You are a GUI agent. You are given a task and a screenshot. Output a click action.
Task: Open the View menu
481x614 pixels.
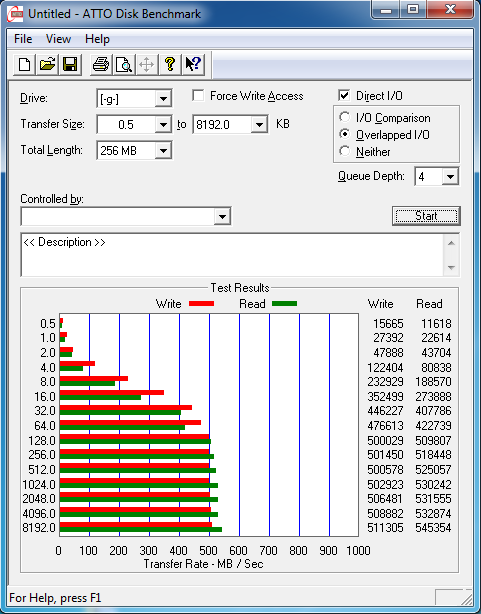point(58,39)
